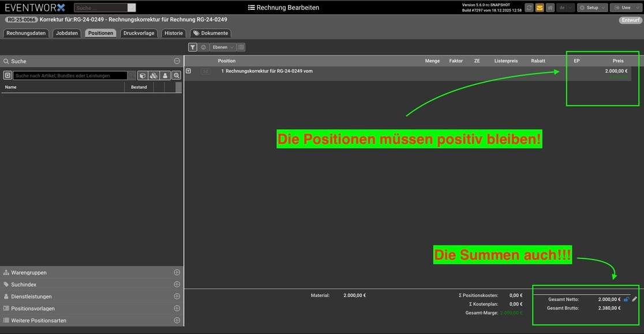Click the magnifier zoom icon in search bar
Screen dimensions: 644x334
click(x=177, y=76)
